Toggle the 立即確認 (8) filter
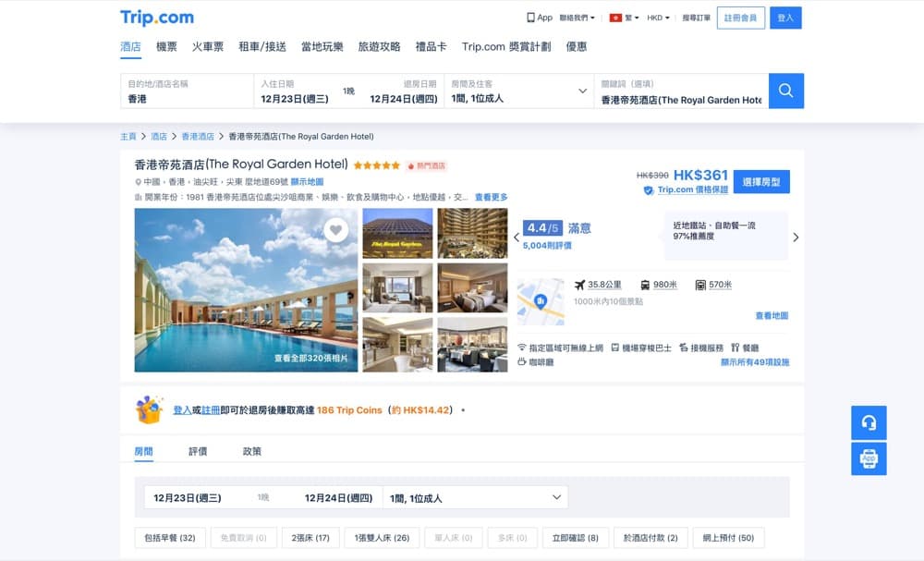 pyautogui.click(x=575, y=537)
